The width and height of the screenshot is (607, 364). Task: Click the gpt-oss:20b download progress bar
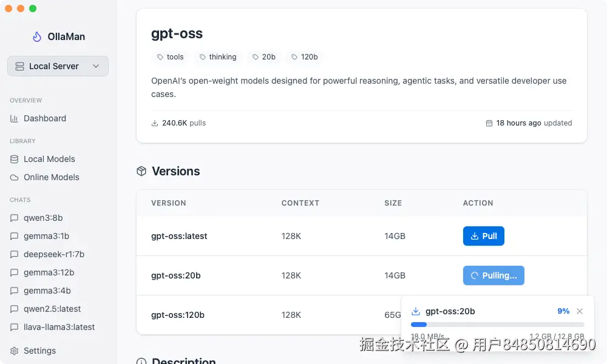[498, 325]
